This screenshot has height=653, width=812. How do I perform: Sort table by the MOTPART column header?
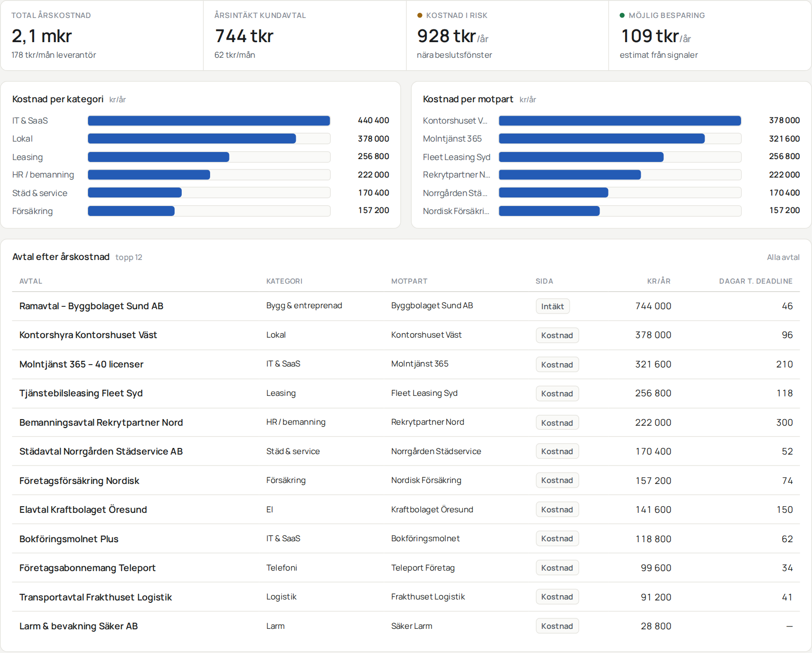(x=409, y=281)
